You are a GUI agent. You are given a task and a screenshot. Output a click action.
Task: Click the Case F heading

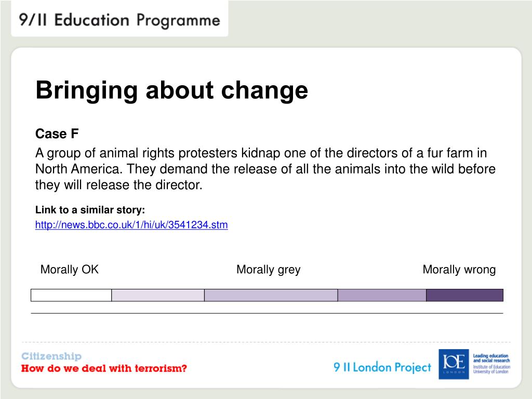[57, 134]
